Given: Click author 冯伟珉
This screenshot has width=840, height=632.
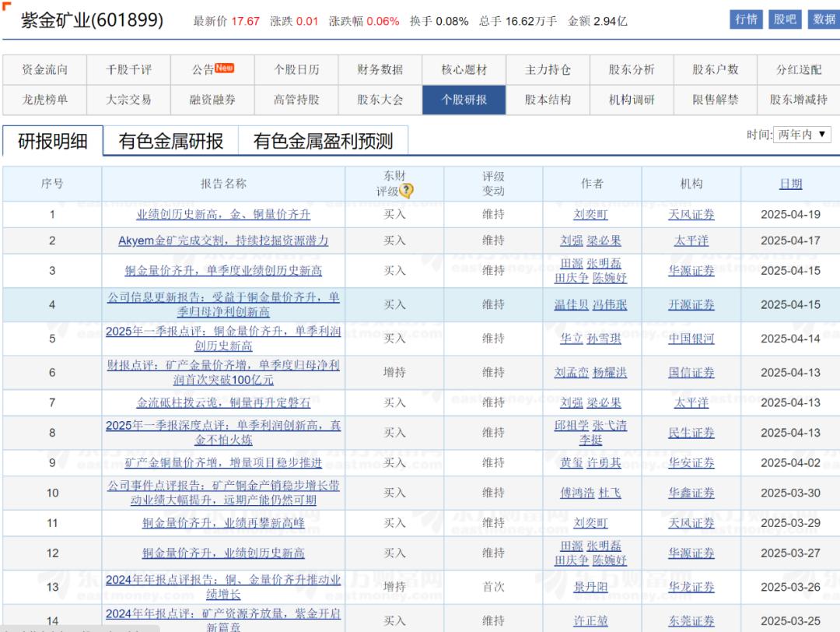Looking at the screenshot, I should point(610,304).
